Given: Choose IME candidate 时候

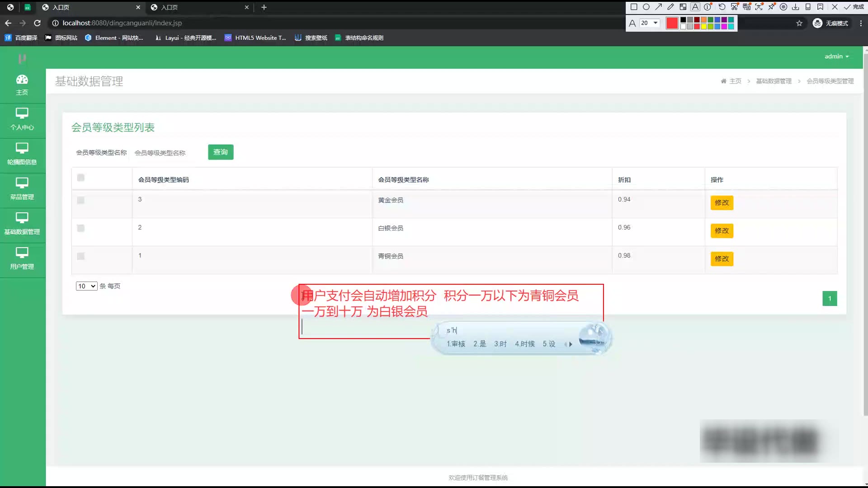Looking at the screenshot, I should pos(524,344).
